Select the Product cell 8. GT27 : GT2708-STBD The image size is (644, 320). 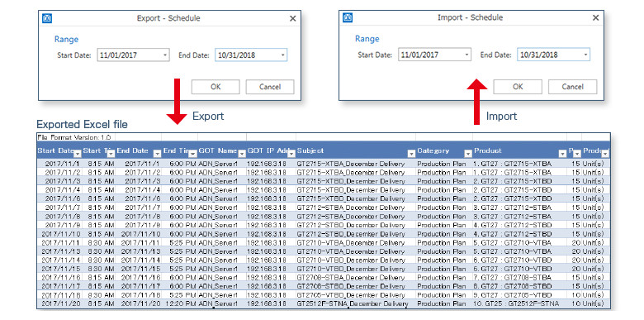point(519,286)
